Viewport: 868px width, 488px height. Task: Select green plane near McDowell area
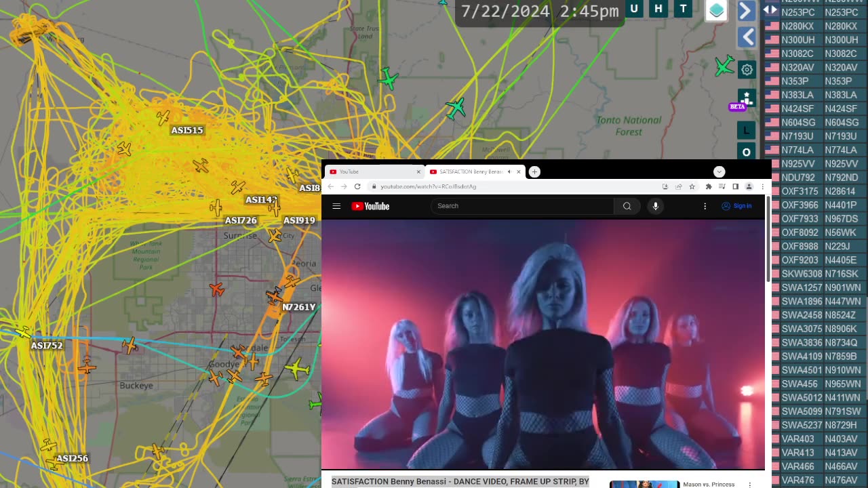click(x=456, y=107)
